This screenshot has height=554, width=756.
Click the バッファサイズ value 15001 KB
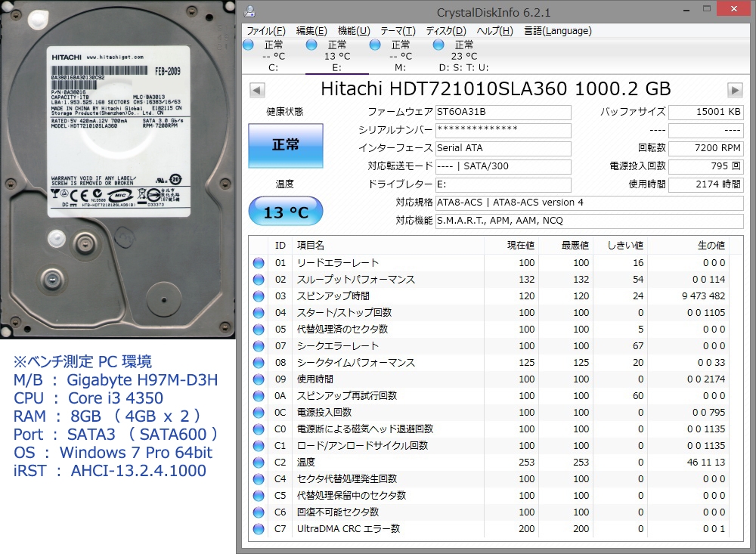pos(706,112)
